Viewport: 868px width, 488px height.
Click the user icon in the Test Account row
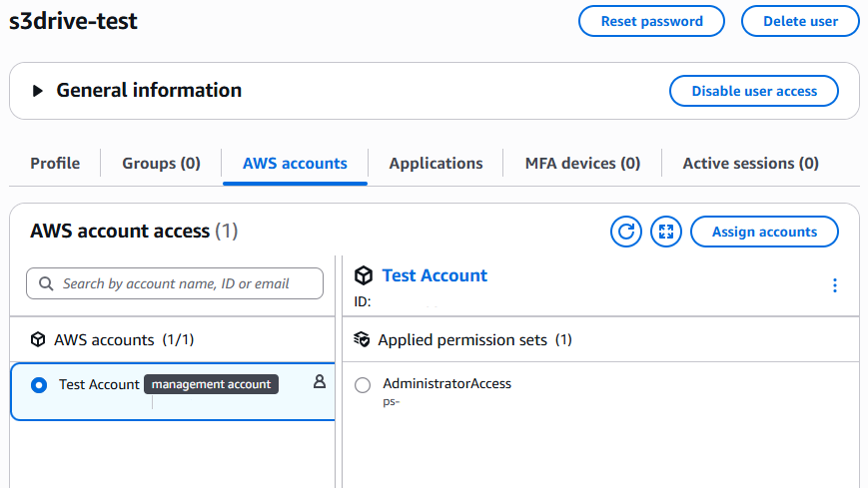click(320, 381)
